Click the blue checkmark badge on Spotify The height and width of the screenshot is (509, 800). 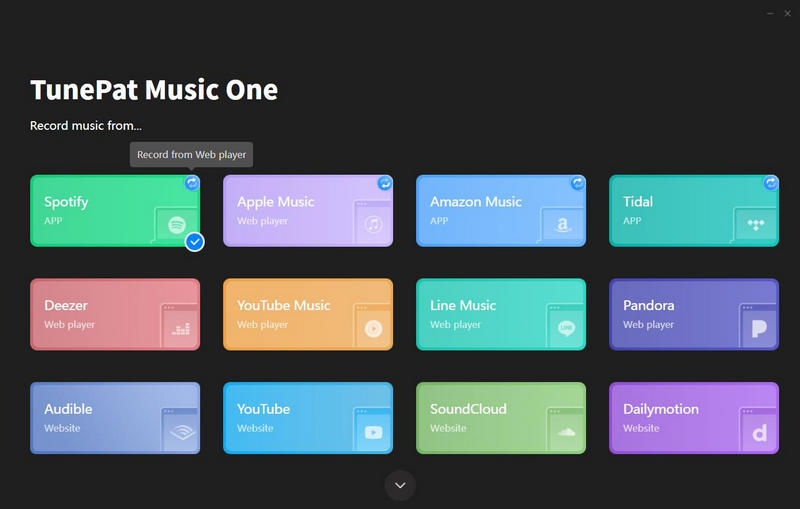point(194,242)
